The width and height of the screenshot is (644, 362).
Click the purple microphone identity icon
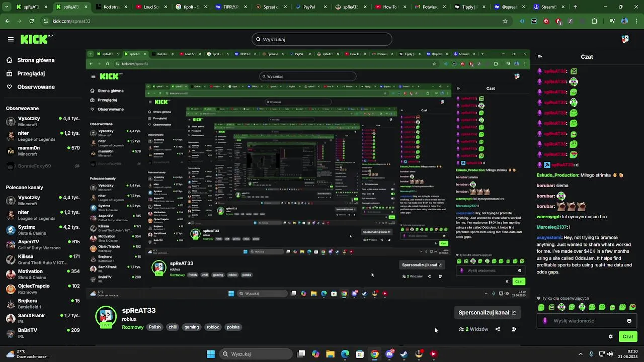545,321
